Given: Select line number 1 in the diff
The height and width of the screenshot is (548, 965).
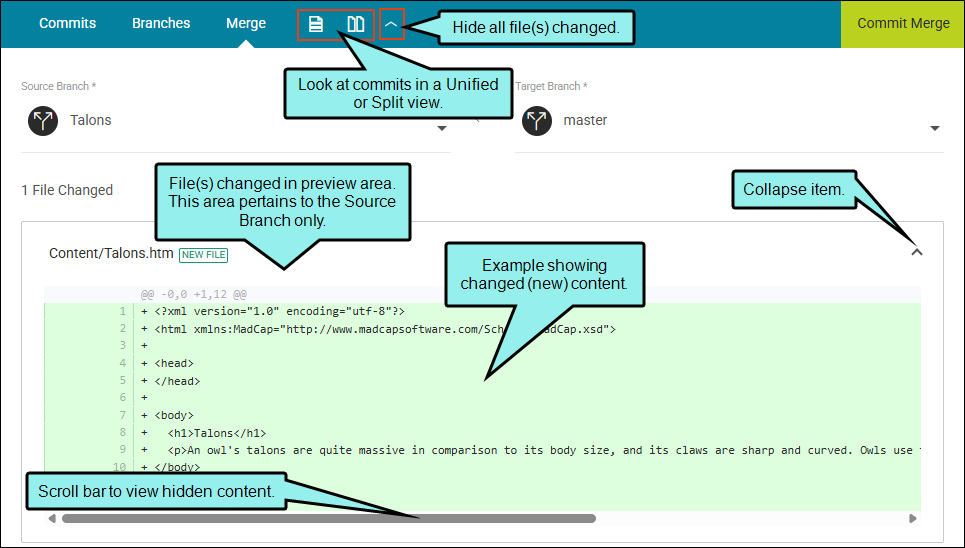Looking at the screenshot, I should (x=122, y=311).
